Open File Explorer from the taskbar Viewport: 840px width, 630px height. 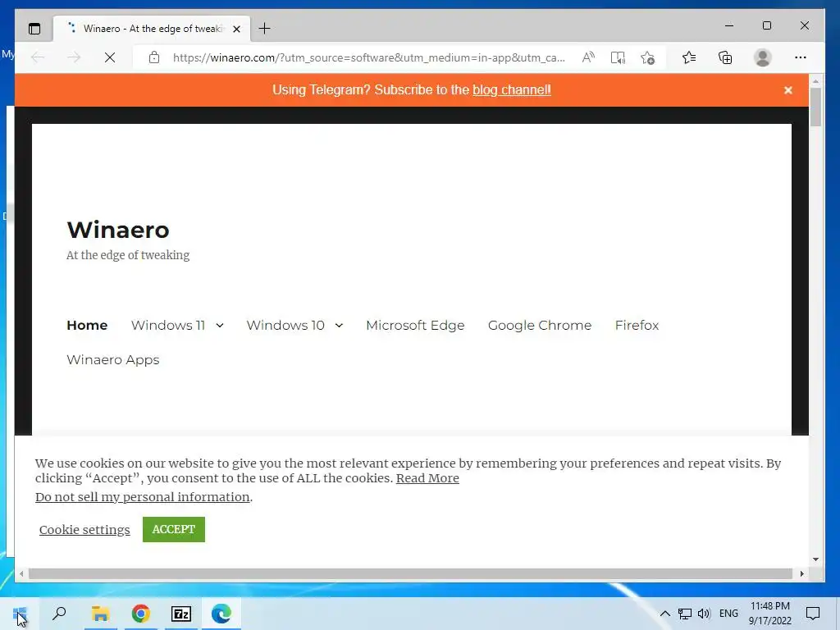pyautogui.click(x=100, y=614)
